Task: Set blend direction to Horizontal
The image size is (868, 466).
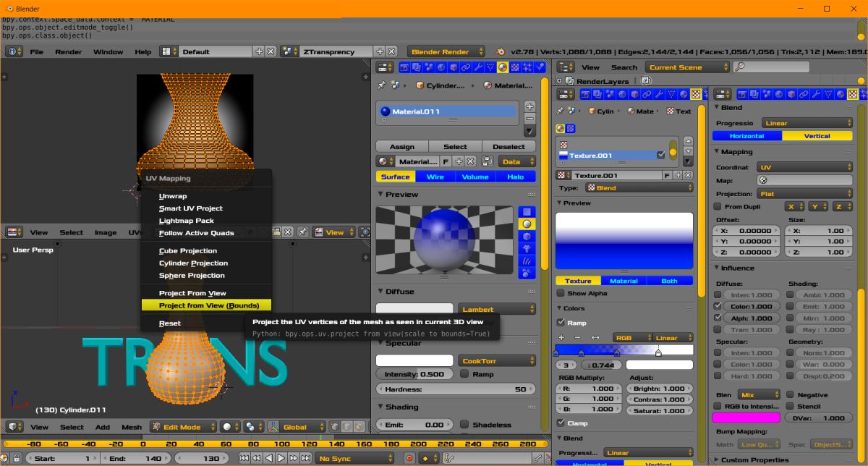Action: [747, 136]
